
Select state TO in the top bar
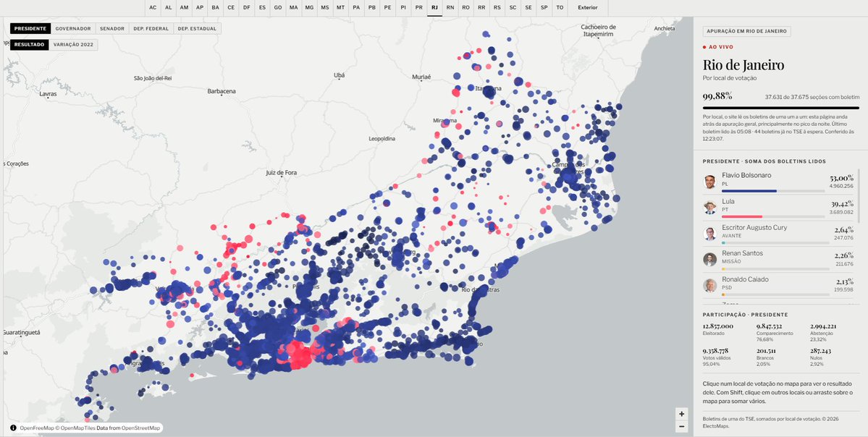[x=560, y=8]
